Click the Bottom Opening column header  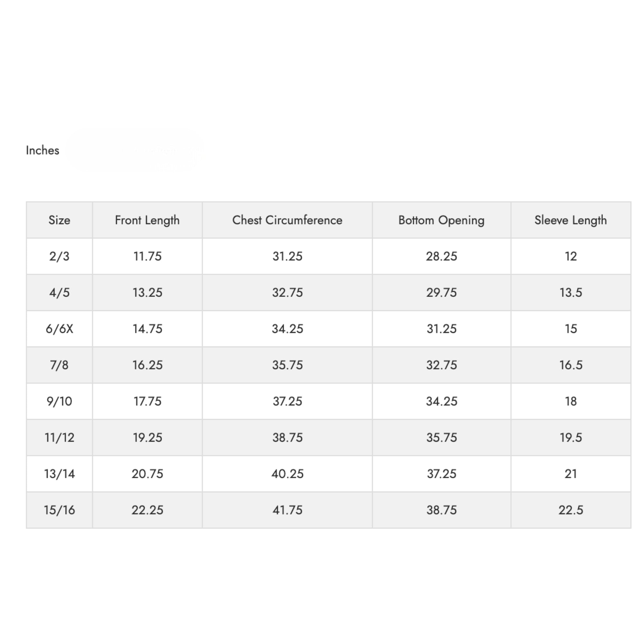[441, 220]
